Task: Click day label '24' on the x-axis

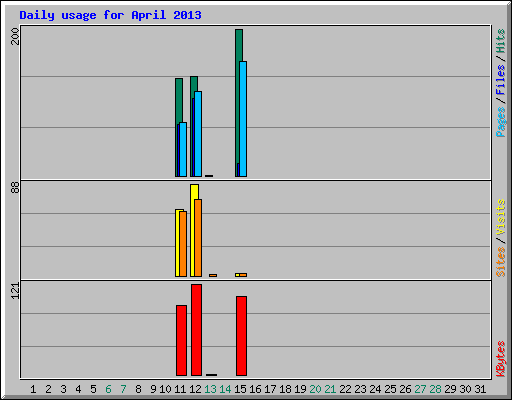Action: pyautogui.click(x=375, y=389)
